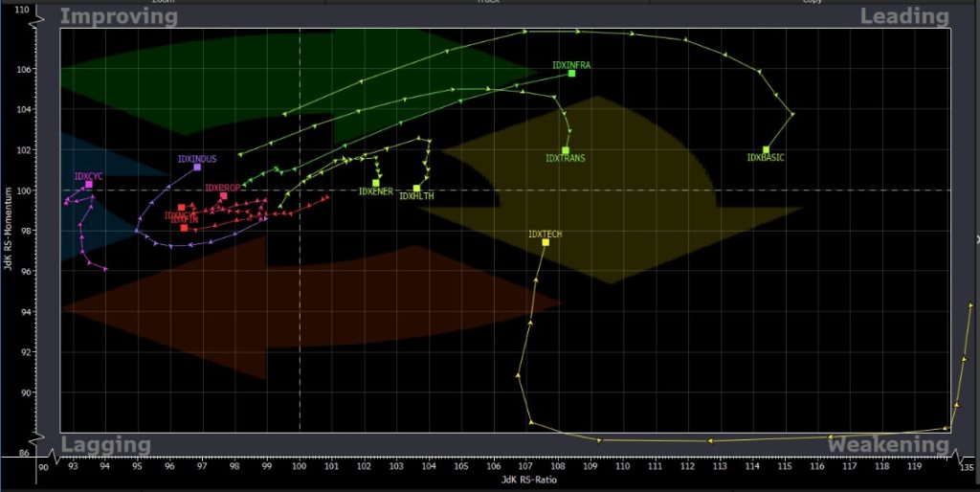The width and height of the screenshot is (980, 492).
Task: Click the 'Leading' quadrant label
Action: coord(904,16)
